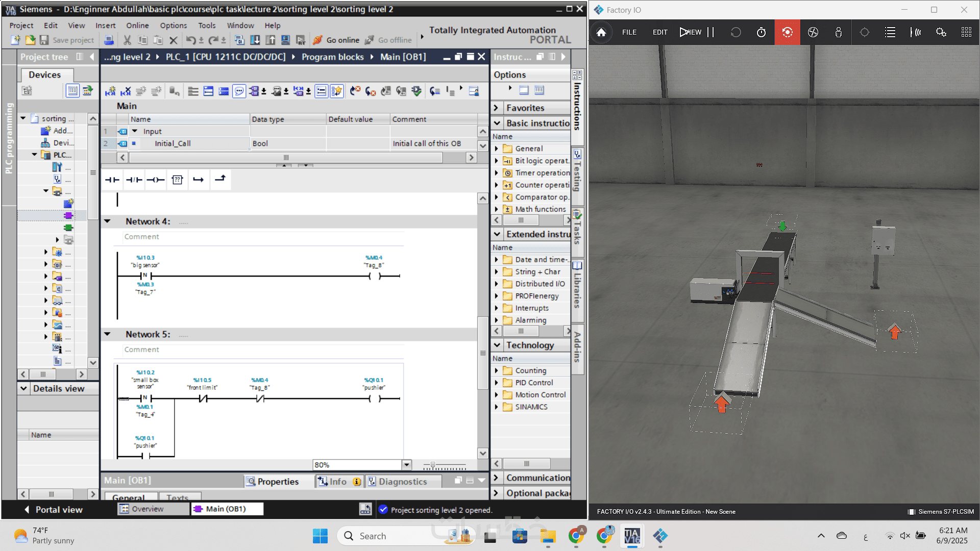Show the sensors and actuators list icon
The width and height of the screenshot is (980, 551).
click(890, 32)
